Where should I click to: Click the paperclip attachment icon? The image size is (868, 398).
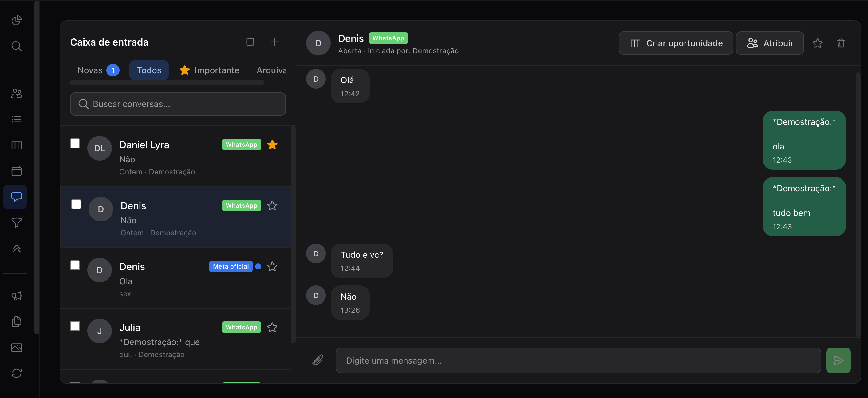(318, 360)
